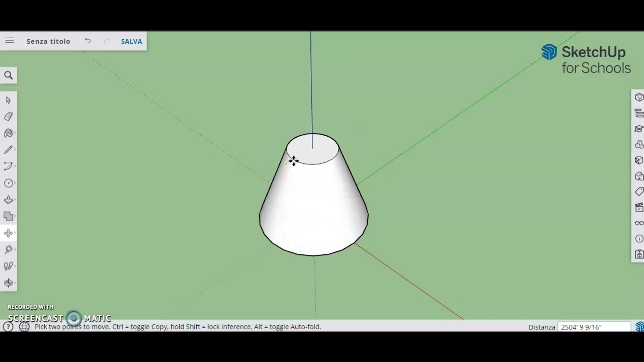Open the Instructor graduation cap panel
Image resolution: width=644 pixels, height=362 pixels.
click(x=639, y=129)
